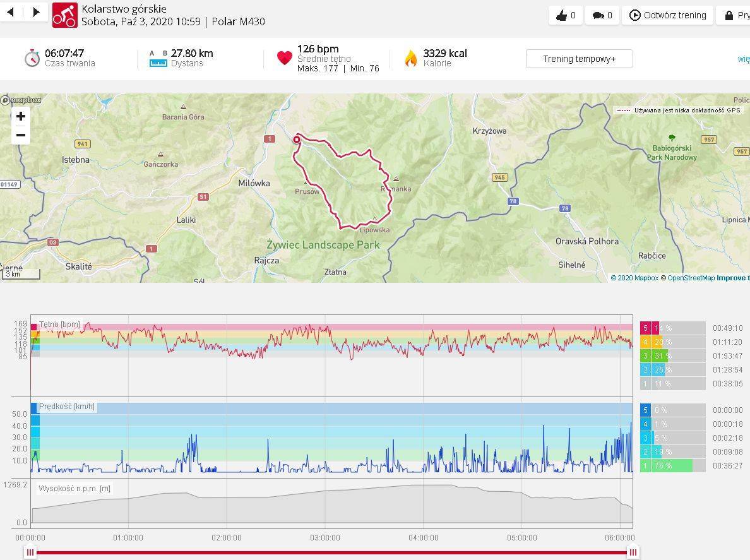Click the right timeline range handle

(x=633, y=552)
